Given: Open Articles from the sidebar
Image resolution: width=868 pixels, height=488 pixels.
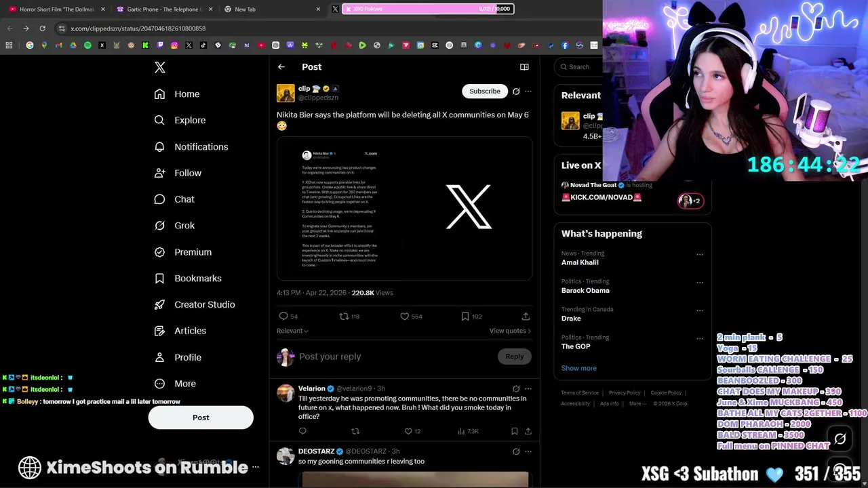Looking at the screenshot, I should [x=180, y=331].
